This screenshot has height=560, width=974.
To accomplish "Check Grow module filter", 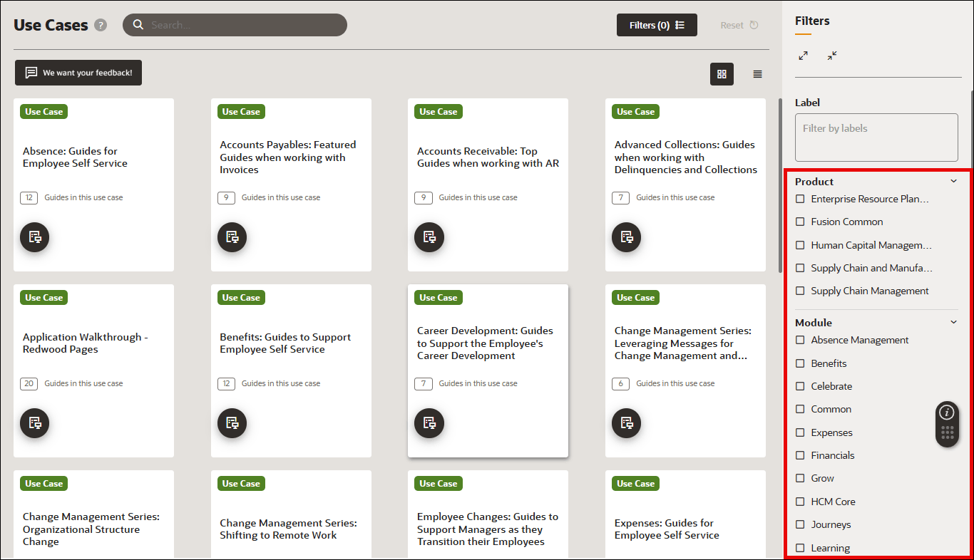I will coord(800,478).
